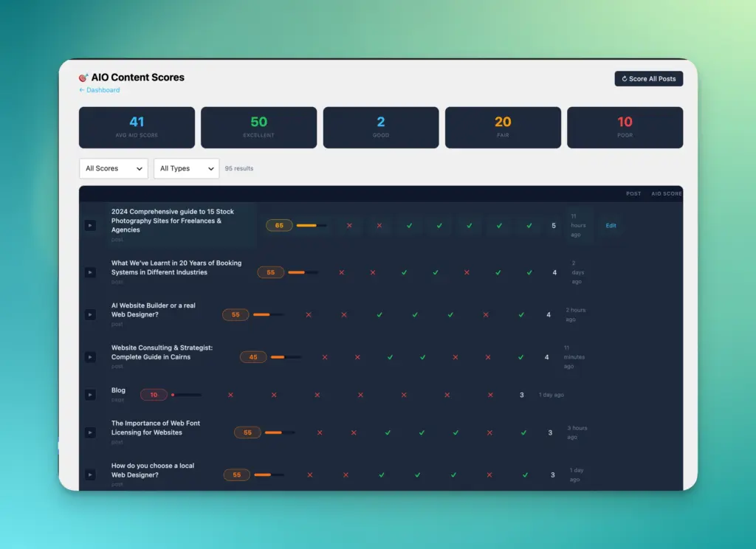Expand the 2024 Comprehensive guide row
756x549 pixels.
90,226
